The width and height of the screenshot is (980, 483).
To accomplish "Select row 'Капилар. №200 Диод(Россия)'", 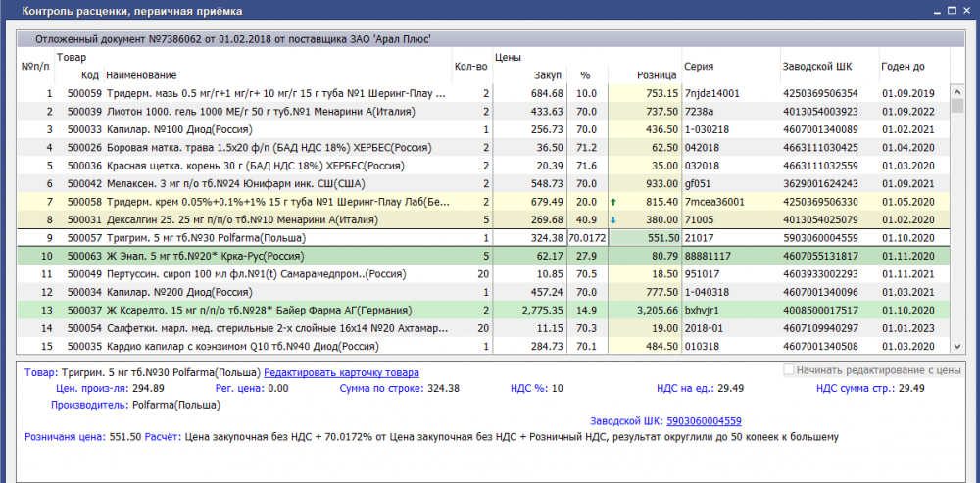I will pos(484,292).
